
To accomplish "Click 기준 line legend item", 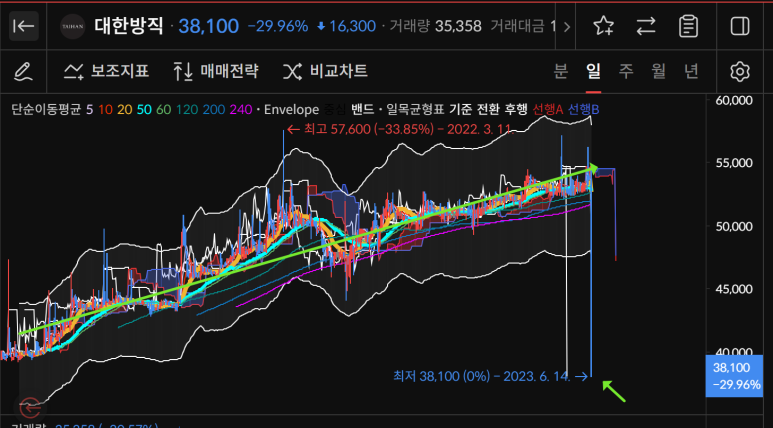I will 460,109.
